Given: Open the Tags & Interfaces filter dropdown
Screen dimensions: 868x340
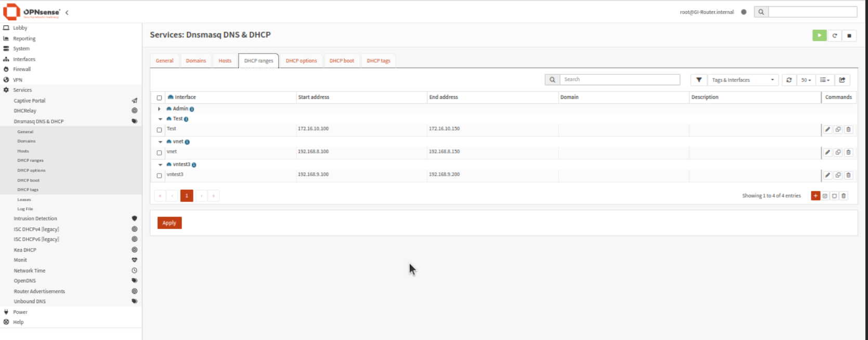Looking at the screenshot, I should tap(742, 80).
